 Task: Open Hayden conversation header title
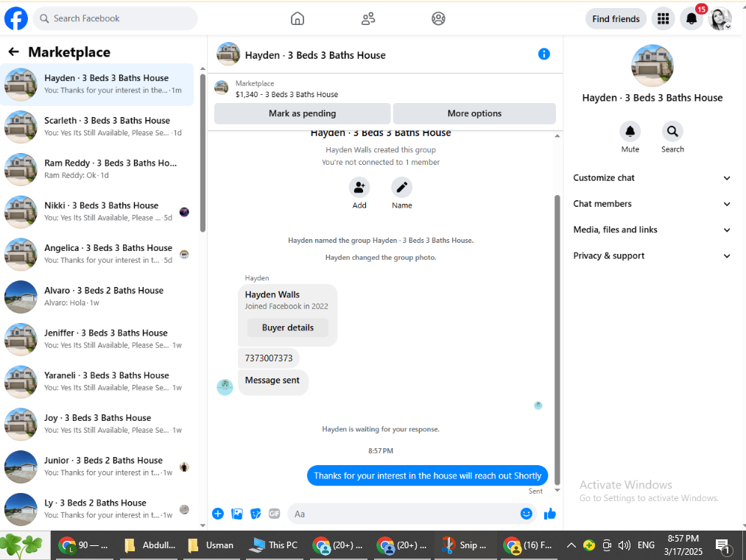(x=315, y=55)
